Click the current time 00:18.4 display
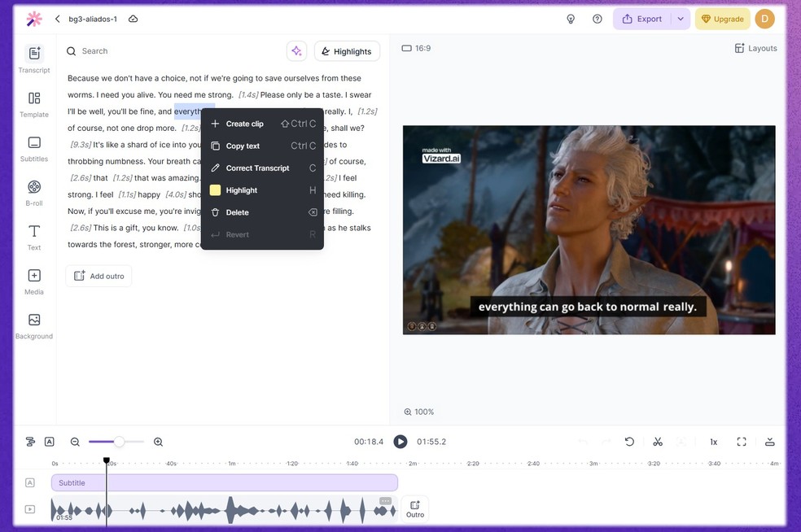 coord(369,443)
